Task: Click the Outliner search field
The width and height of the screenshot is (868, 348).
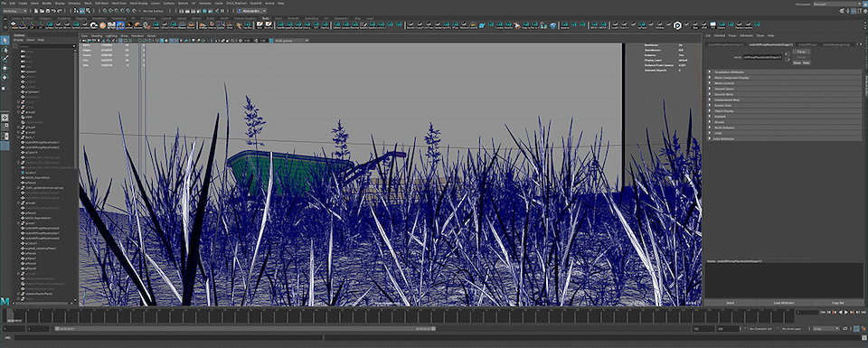Action: 46,46
